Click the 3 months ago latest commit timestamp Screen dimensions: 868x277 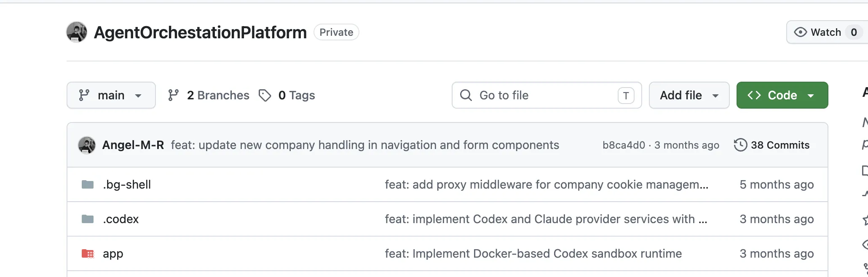pos(687,145)
